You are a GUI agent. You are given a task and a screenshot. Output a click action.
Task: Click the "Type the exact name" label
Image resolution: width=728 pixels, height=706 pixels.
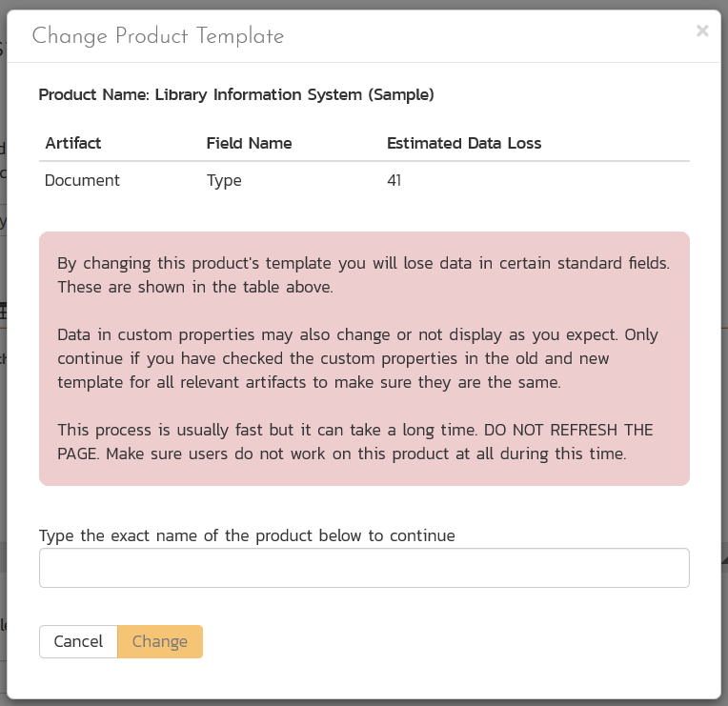point(247,535)
